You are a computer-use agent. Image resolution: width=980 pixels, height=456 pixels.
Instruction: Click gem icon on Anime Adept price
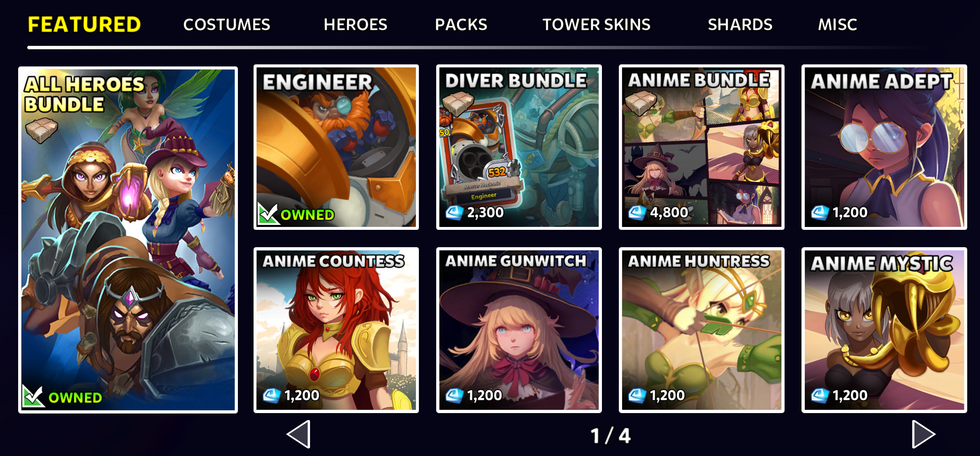820,213
